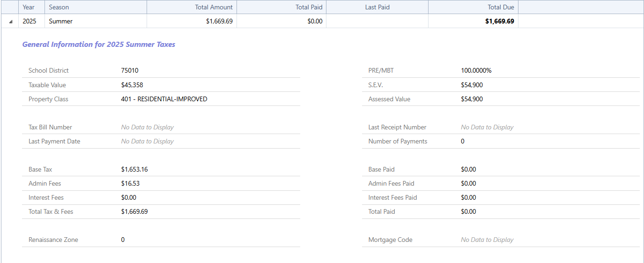This screenshot has width=644, height=263.
Task: Click the 401 - RESIDENTIAL-IMPROVED property class
Action: pyautogui.click(x=164, y=99)
